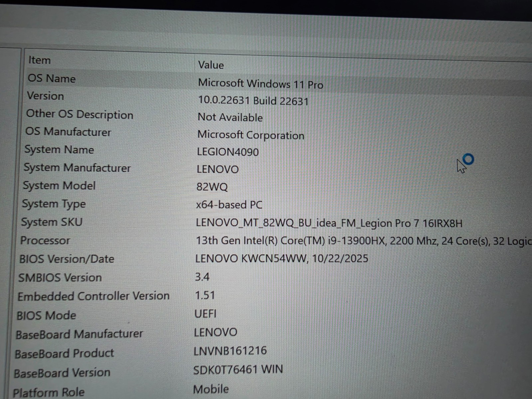
Task: Select the BaseBoard Version row label
Action: [x=62, y=373]
